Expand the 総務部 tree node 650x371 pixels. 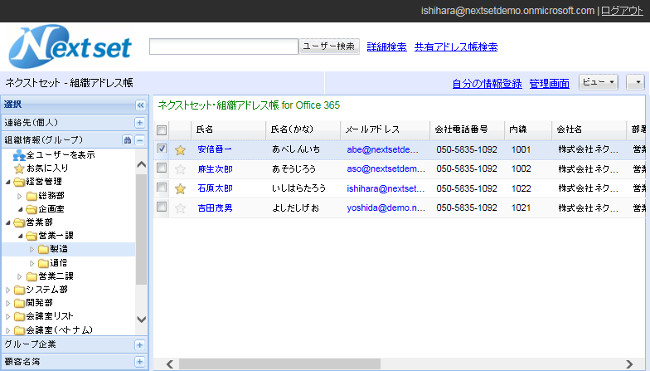click(x=19, y=196)
